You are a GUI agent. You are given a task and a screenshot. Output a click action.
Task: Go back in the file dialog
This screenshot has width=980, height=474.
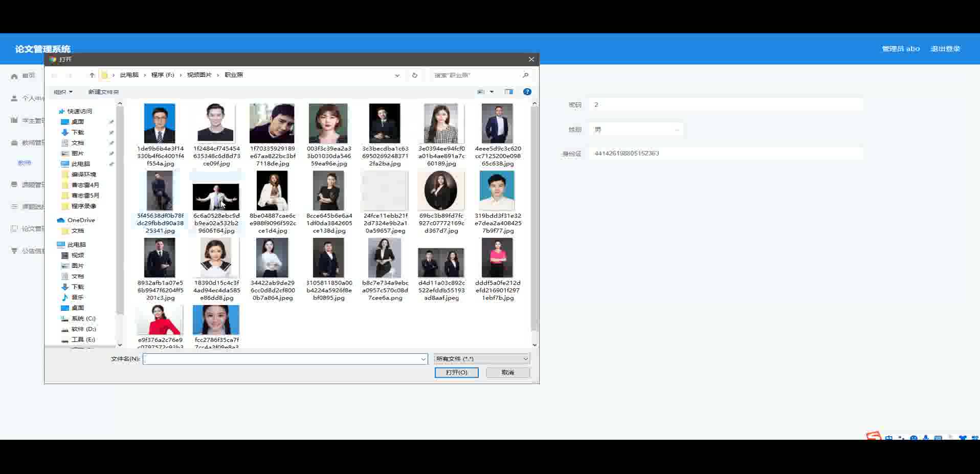[x=54, y=75]
